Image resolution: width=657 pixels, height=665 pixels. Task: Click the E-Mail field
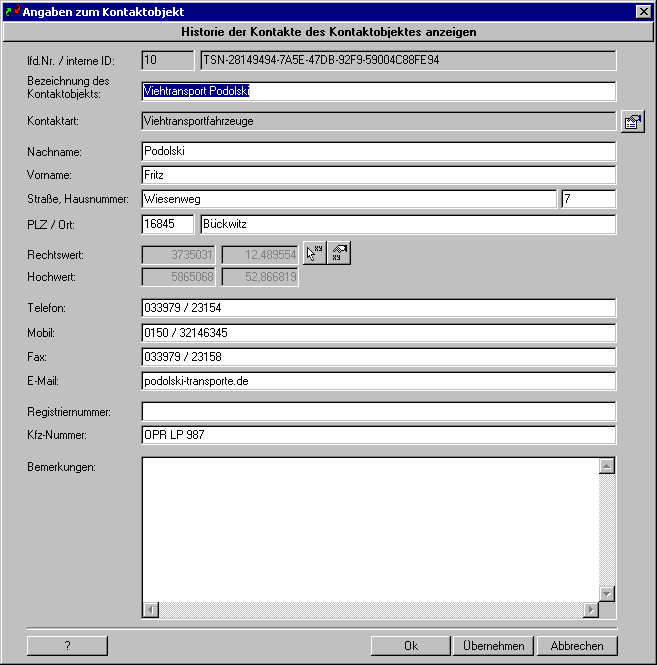point(378,381)
